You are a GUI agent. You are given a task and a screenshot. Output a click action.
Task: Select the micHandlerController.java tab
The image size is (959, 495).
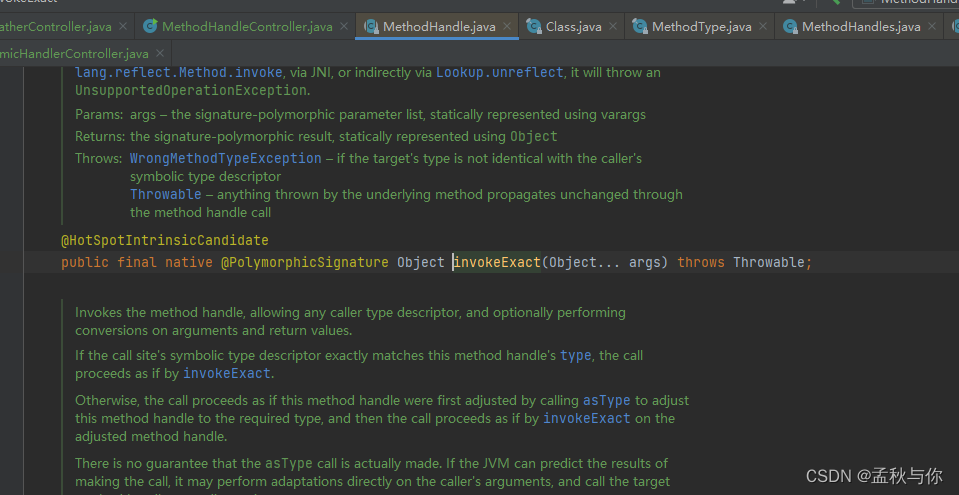[x=75, y=53]
